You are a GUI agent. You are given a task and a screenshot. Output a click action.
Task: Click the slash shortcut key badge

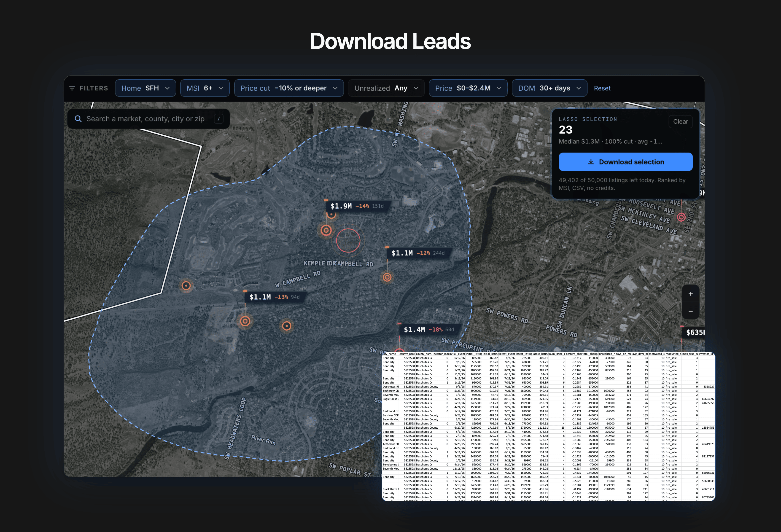(218, 119)
